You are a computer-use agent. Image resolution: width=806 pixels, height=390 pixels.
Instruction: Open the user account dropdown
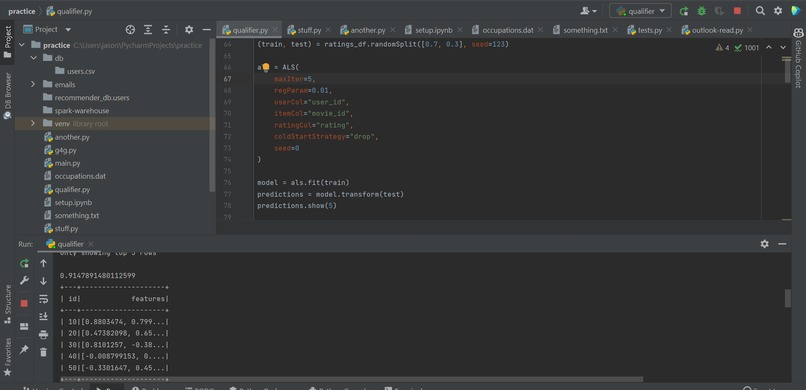(589, 11)
